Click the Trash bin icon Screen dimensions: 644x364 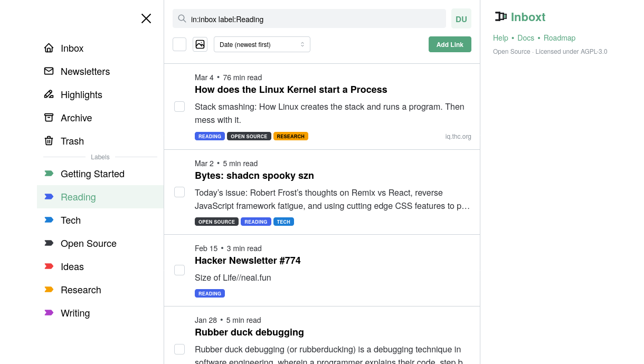49,141
